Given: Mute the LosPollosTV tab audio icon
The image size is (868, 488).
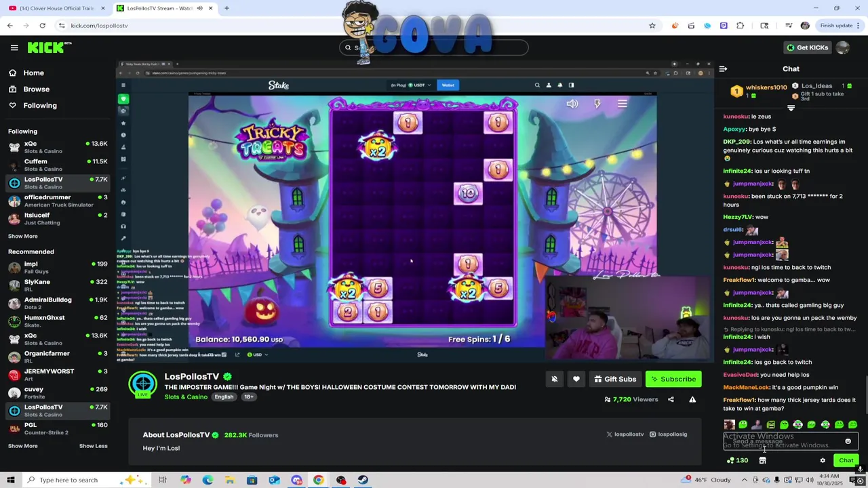Looking at the screenshot, I should (x=199, y=8).
